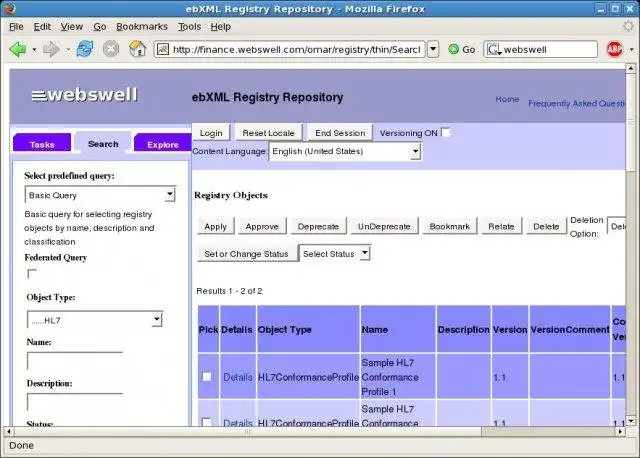Click the green Back arrow icon
The image size is (640, 458).
click(18, 49)
